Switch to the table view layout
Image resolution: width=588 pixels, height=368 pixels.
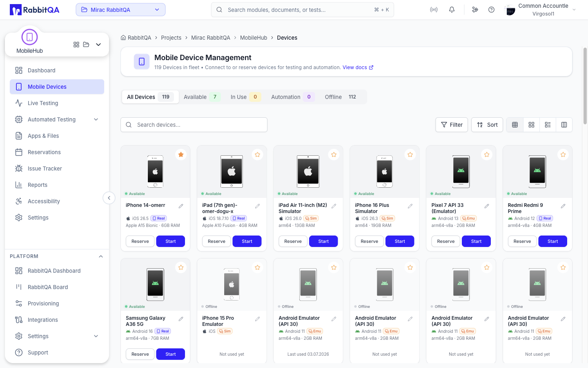(515, 125)
